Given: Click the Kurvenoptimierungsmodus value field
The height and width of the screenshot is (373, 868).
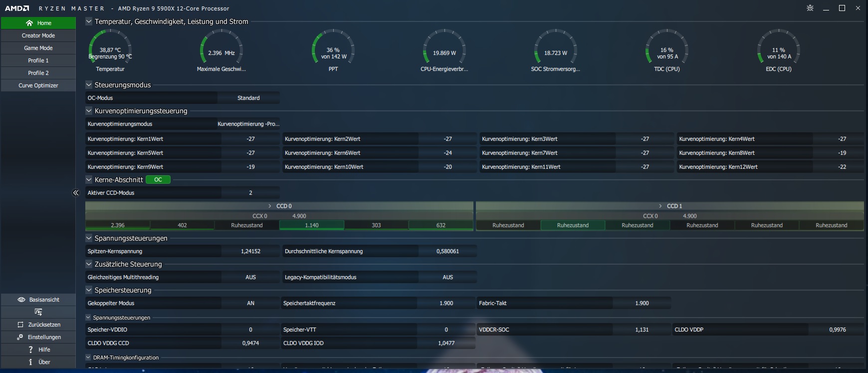Looking at the screenshot, I should 248,124.
